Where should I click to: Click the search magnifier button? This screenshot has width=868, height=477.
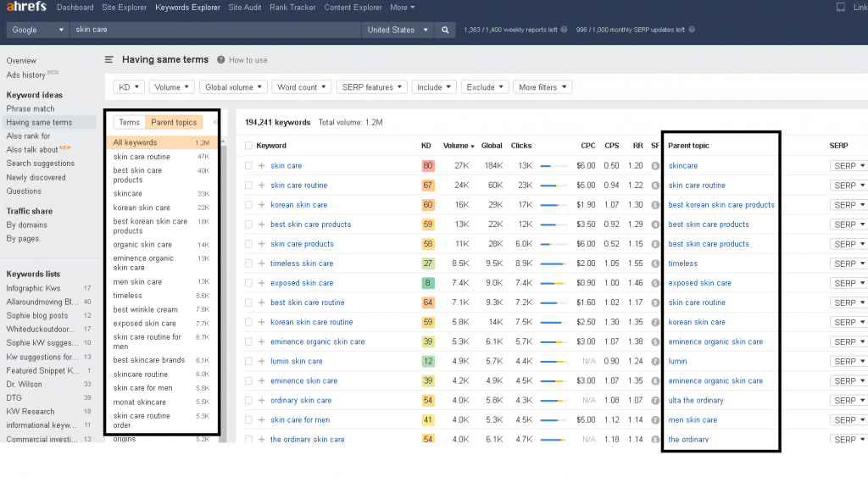coord(445,30)
